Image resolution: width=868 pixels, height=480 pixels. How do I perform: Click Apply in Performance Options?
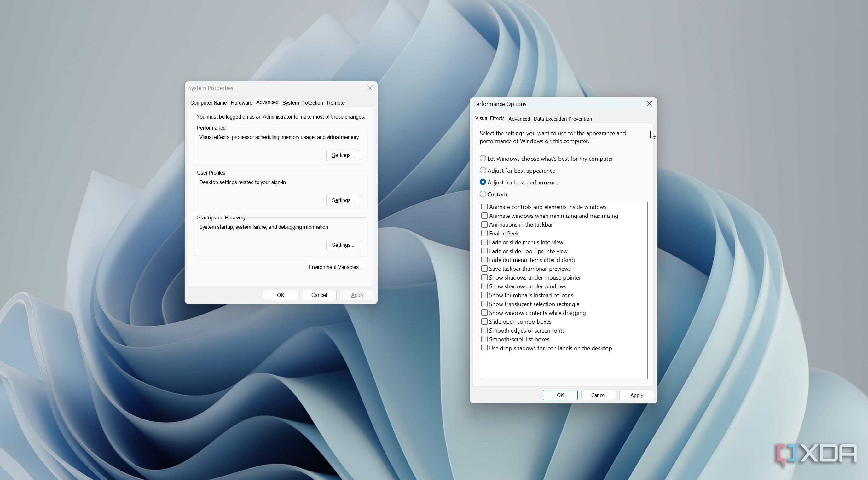(x=637, y=395)
